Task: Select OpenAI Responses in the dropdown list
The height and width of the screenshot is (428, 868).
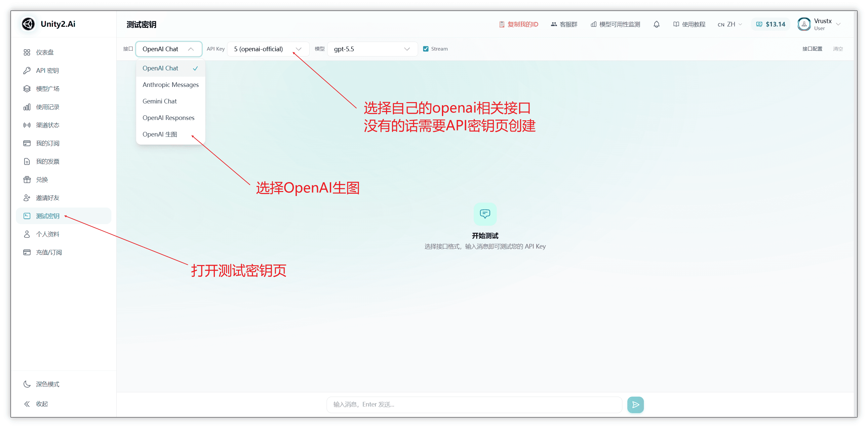Action: (x=171, y=118)
